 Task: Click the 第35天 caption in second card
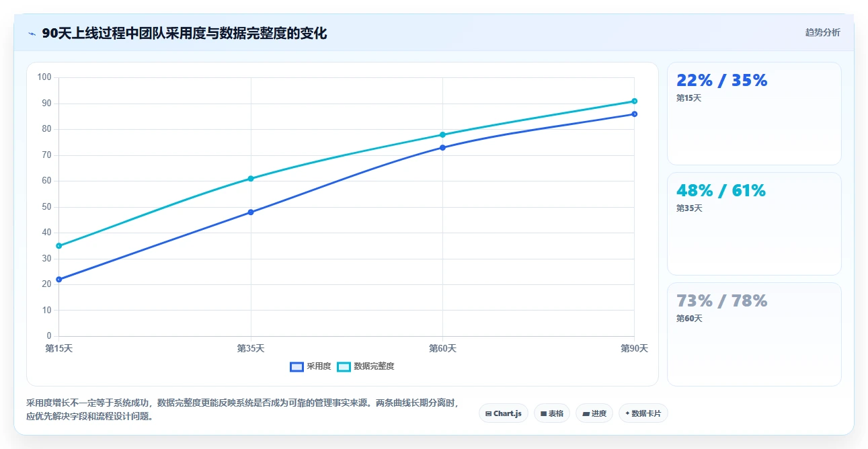689,208
